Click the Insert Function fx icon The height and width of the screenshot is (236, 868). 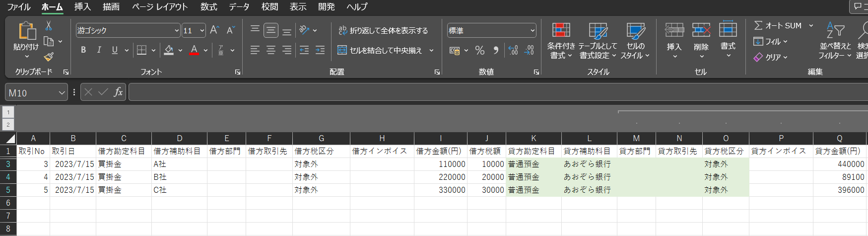point(118,92)
